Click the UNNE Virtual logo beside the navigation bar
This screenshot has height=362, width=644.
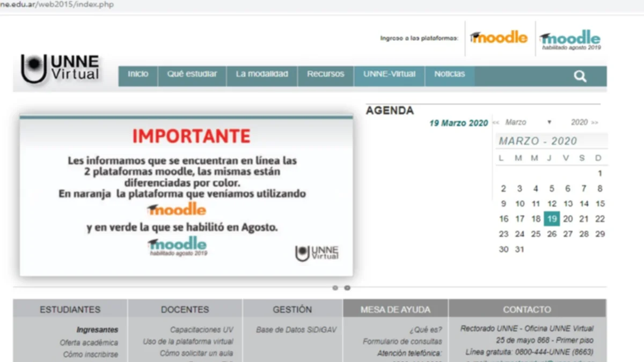60,69
